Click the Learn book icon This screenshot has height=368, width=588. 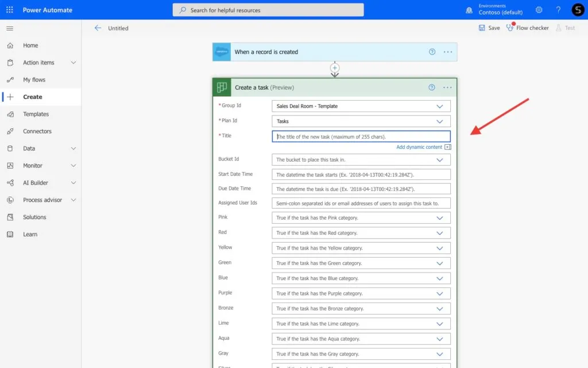click(10, 235)
